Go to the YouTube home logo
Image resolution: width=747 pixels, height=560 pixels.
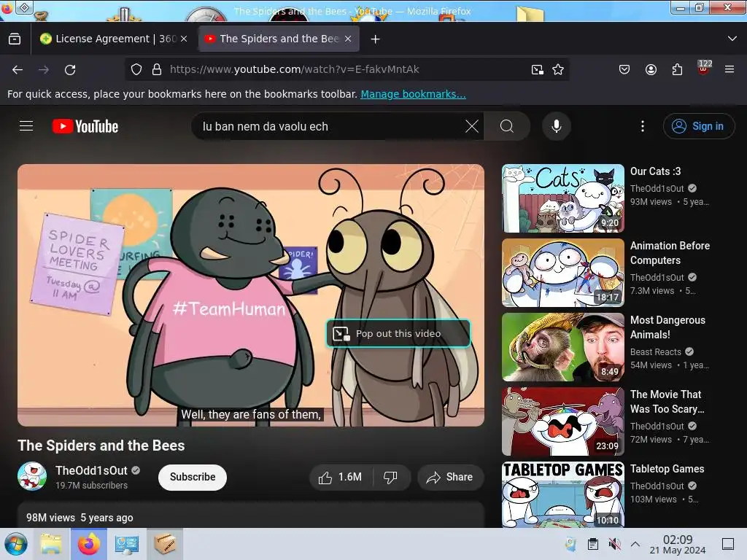point(85,126)
